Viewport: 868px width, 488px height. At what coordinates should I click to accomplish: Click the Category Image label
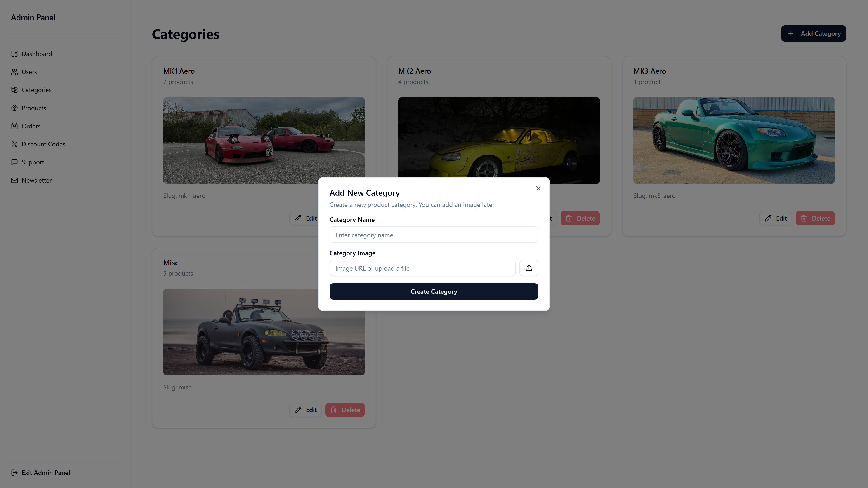point(352,253)
